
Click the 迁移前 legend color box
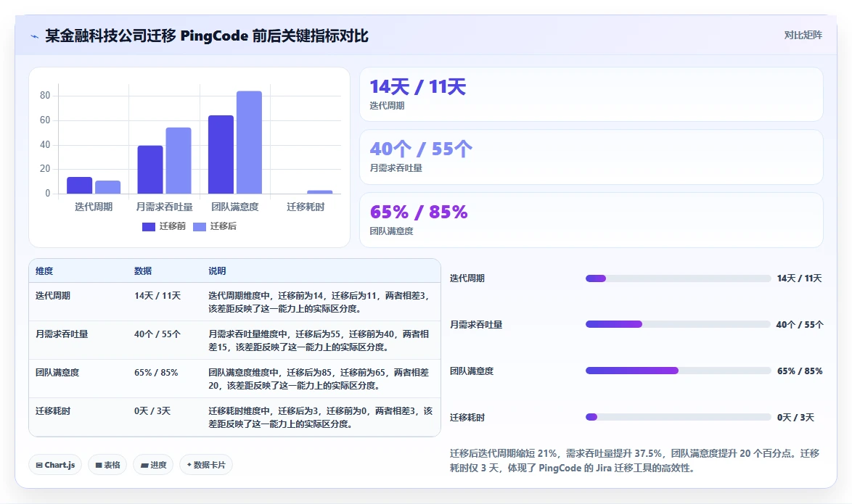[x=148, y=226]
